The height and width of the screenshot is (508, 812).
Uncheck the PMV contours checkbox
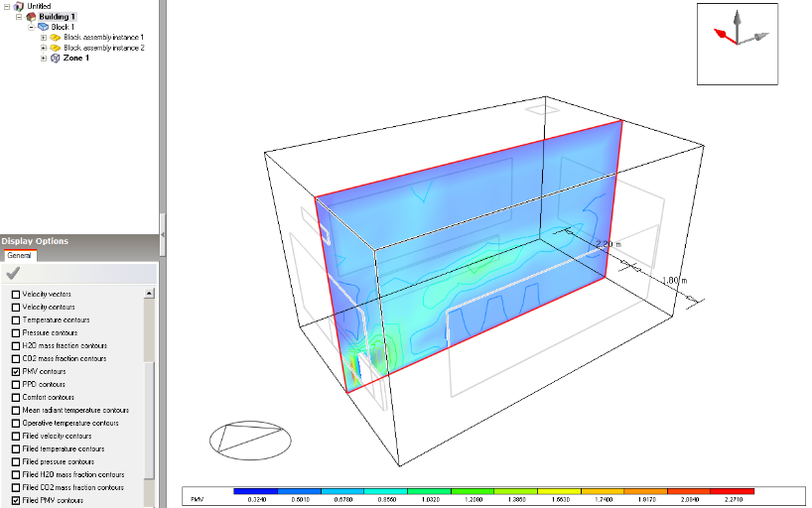click(x=14, y=371)
